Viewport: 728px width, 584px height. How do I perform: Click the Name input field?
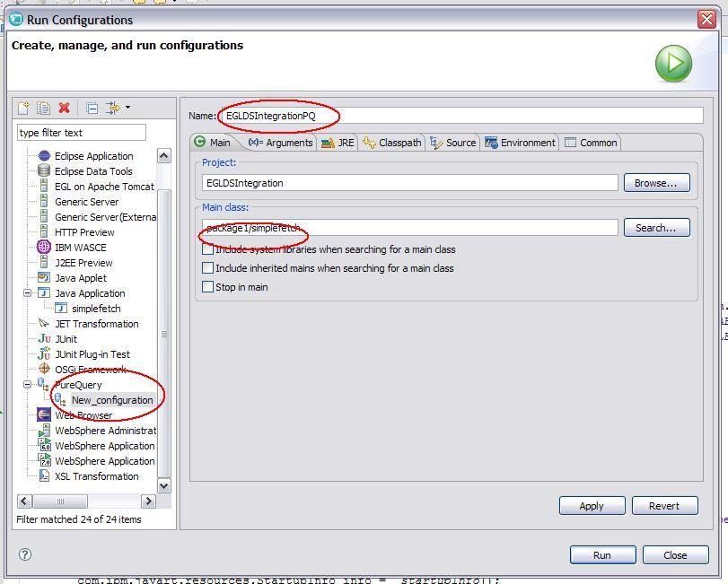[462, 116]
